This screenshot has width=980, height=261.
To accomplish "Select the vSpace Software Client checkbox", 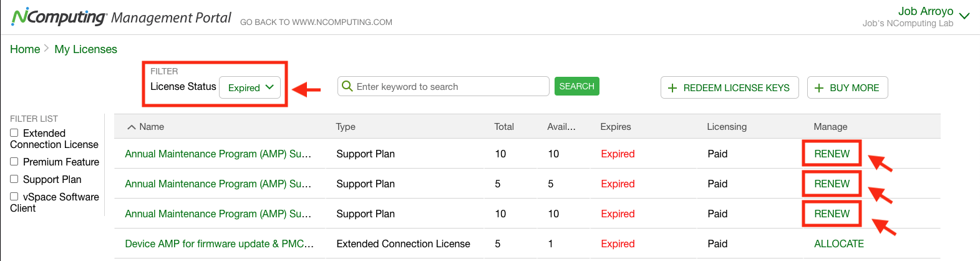I will [x=14, y=197].
